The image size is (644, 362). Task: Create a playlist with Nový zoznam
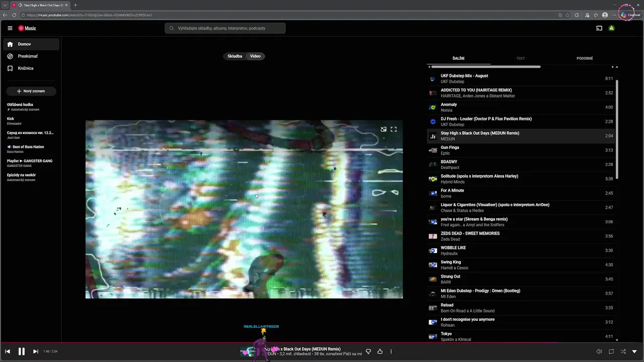31,91
